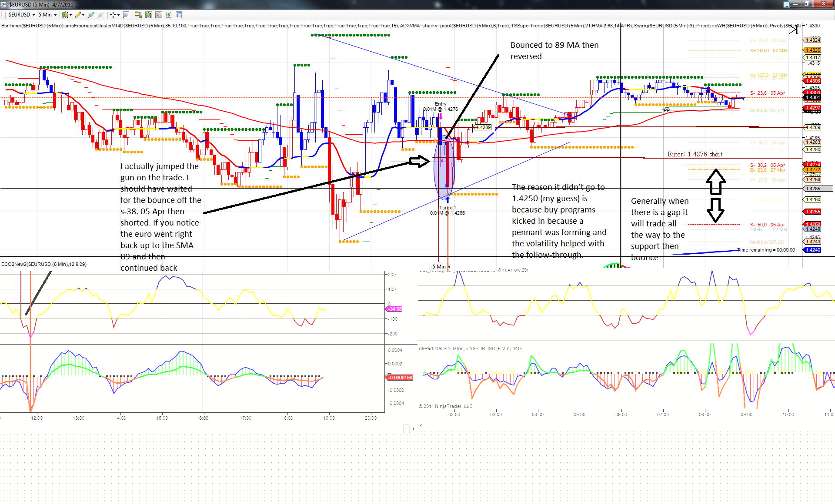Screen dimensions: 835x504
Task: Click the 1.4320 orange price marker
Action: pyautogui.click(x=812, y=50)
